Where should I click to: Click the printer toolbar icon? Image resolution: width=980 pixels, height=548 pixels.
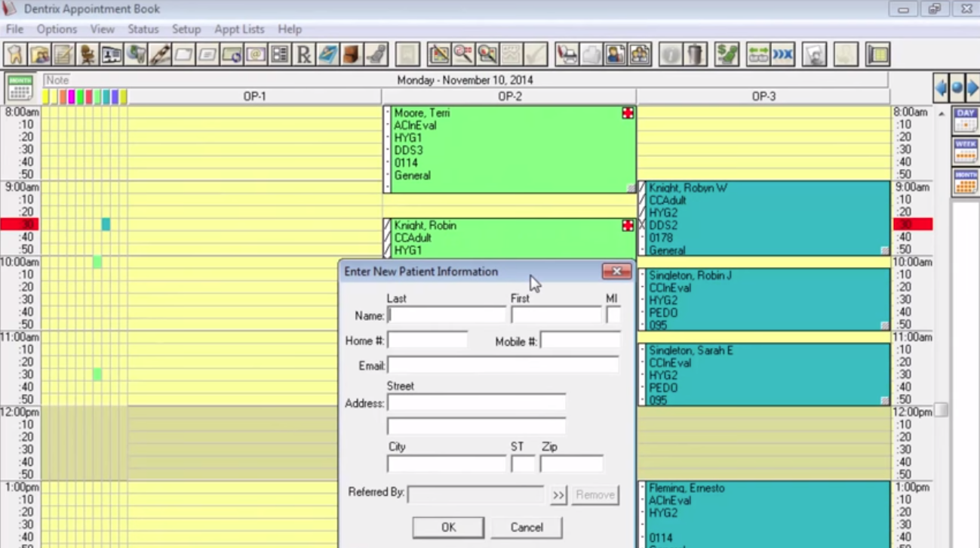[567, 54]
